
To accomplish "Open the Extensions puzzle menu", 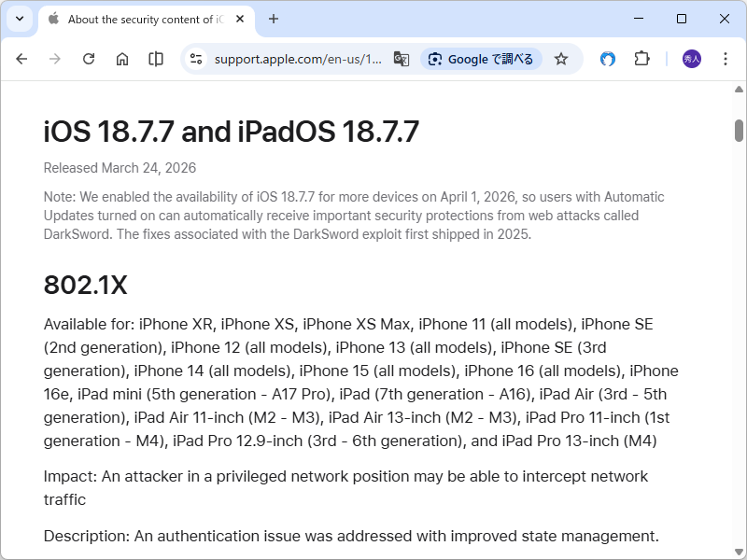I will pos(641,59).
